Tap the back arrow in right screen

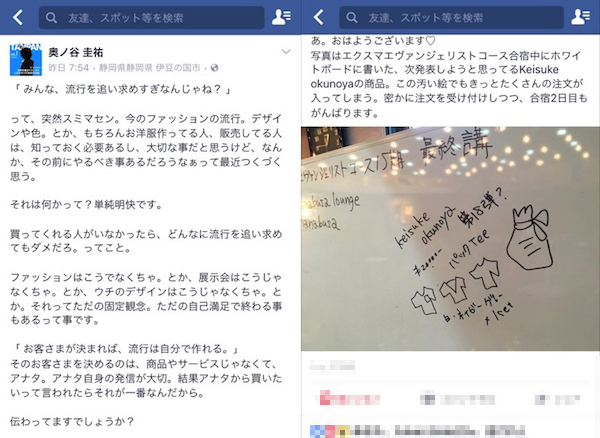pos(318,17)
